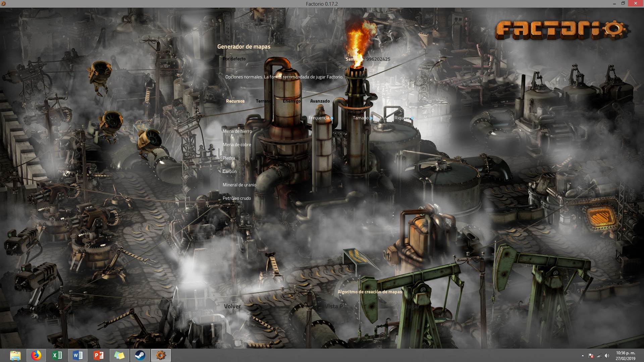
Task: Click the info icon next to Tamaño
Action: pos(371,118)
